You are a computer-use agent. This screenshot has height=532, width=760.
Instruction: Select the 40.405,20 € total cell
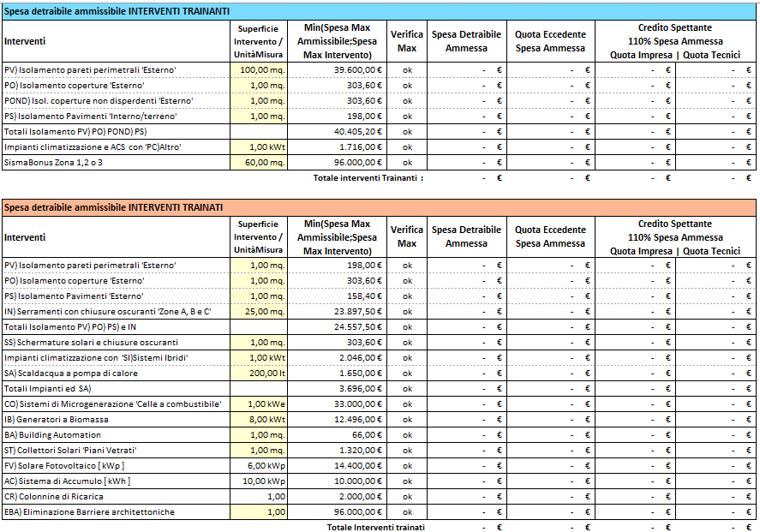tap(338, 131)
